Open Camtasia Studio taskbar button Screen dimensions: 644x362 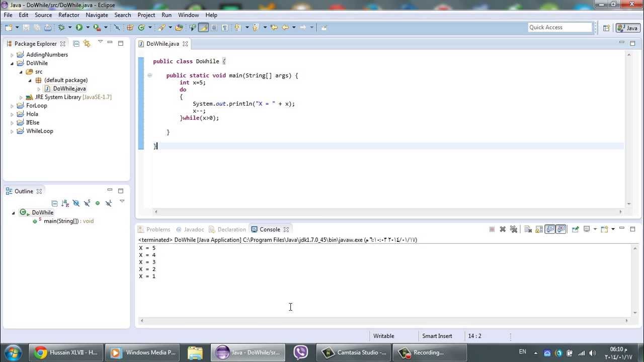354,352
